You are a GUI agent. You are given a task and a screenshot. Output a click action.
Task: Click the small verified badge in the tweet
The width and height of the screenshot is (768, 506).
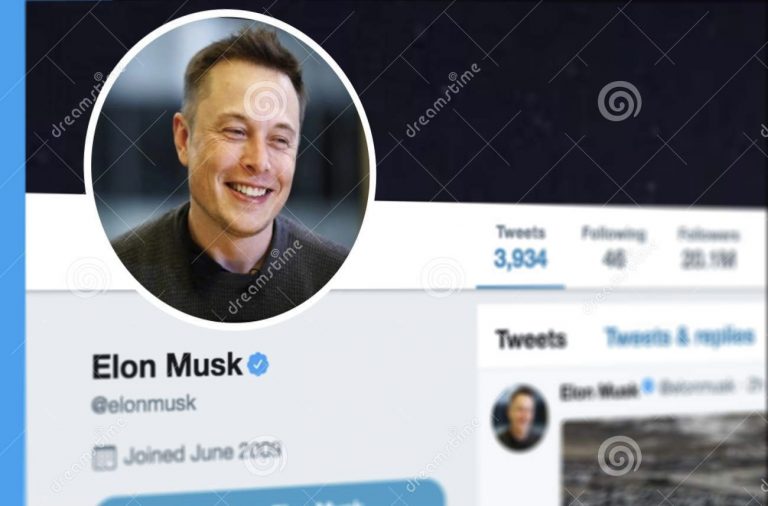[x=648, y=386]
